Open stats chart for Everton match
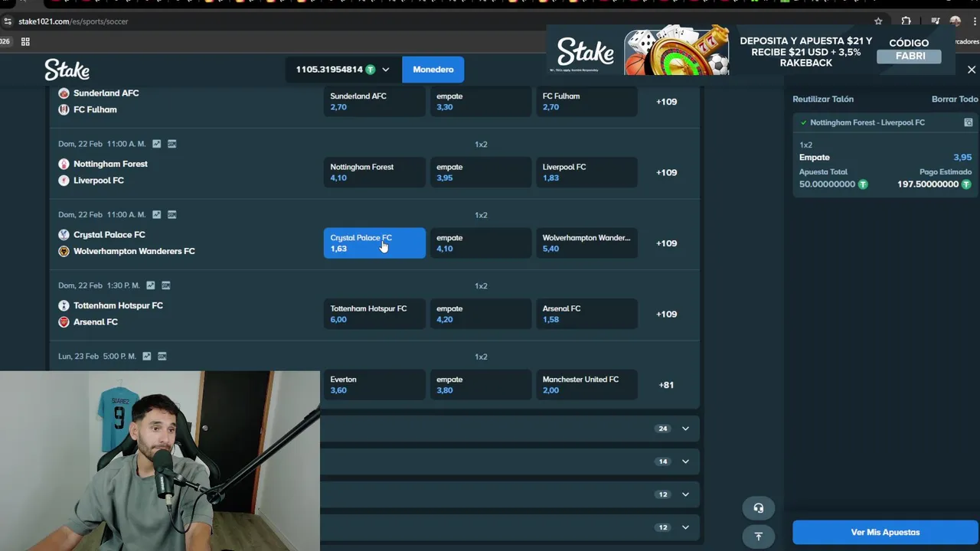 coord(147,357)
